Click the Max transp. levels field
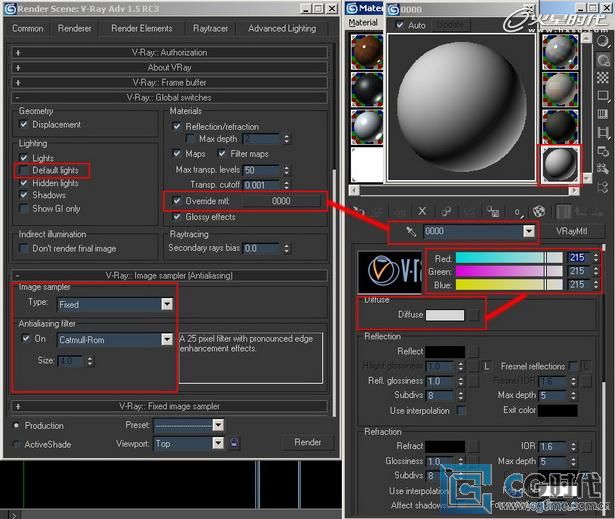The height and width of the screenshot is (519, 615). click(x=261, y=170)
